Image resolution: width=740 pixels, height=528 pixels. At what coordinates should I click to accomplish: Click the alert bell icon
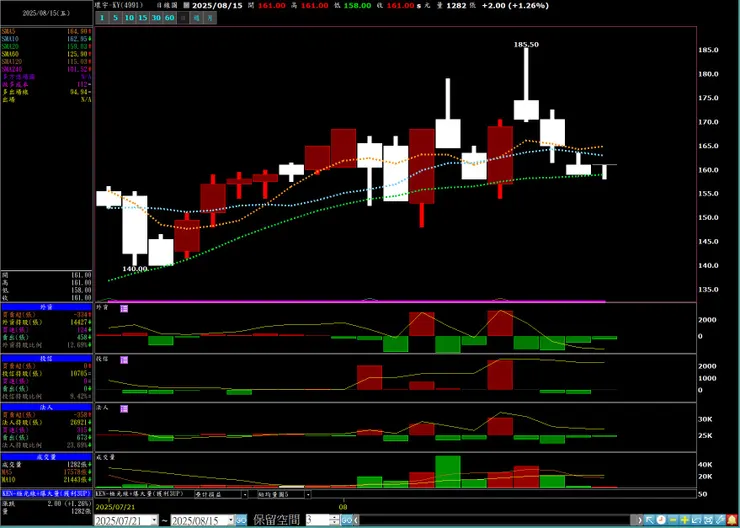pyautogui.click(x=731, y=520)
